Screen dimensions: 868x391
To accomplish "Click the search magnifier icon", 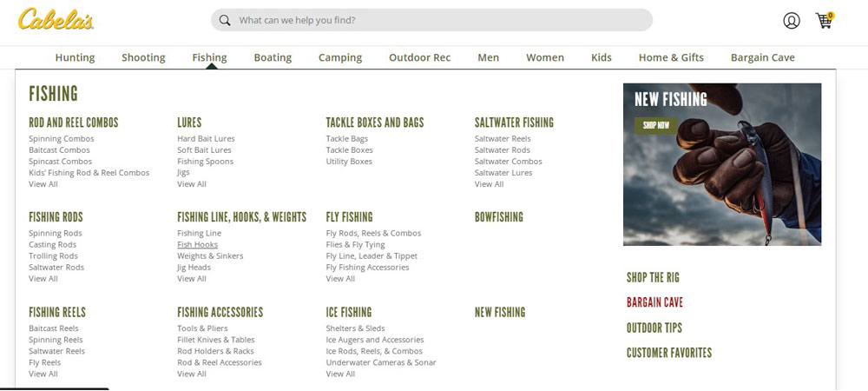I will point(225,20).
